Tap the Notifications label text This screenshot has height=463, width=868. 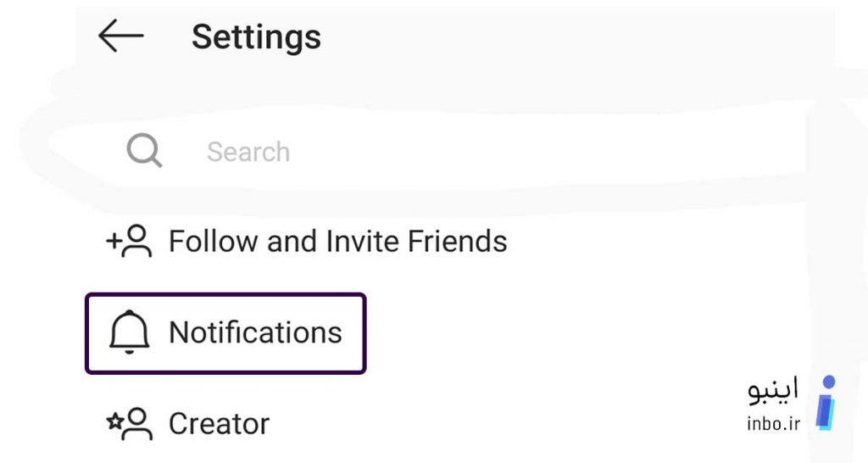(255, 332)
